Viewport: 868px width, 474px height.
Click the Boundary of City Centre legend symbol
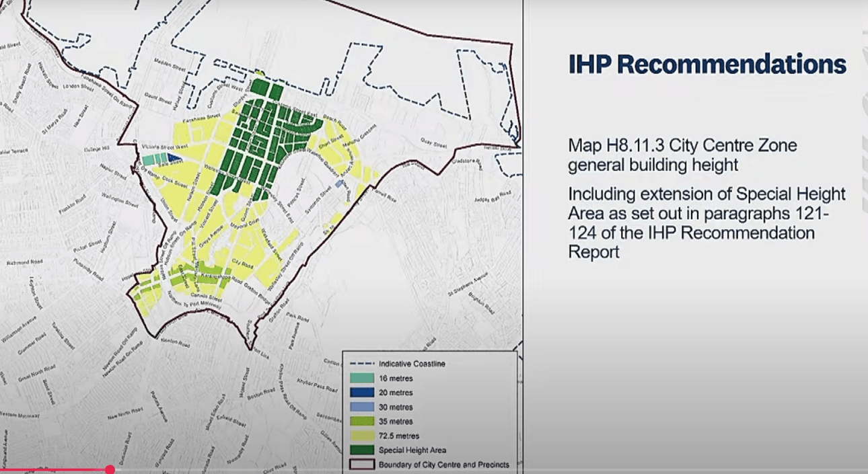coord(362,463)
